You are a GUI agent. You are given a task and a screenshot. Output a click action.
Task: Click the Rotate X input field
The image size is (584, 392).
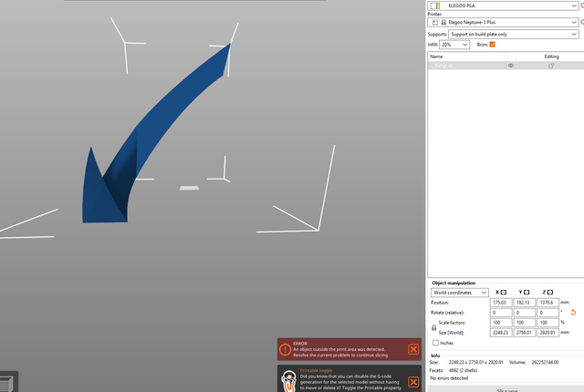pos(501,313)
